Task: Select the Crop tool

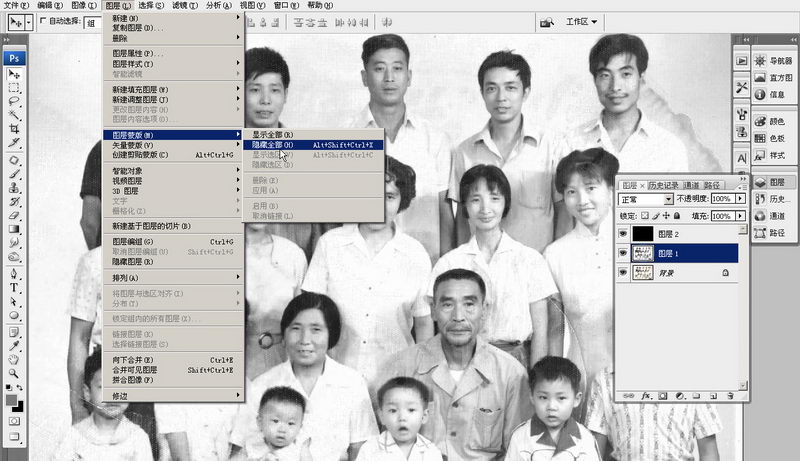Action: 14,129
